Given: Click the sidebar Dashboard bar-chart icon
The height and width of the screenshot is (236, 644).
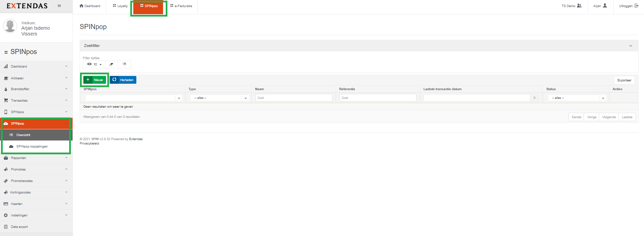Looking at the screenshot, I should click(6, 67).
